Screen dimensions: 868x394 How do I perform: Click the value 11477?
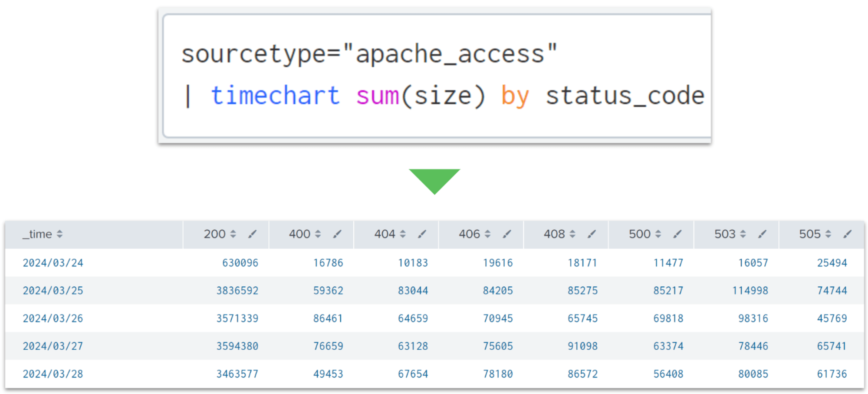[668, 263]
